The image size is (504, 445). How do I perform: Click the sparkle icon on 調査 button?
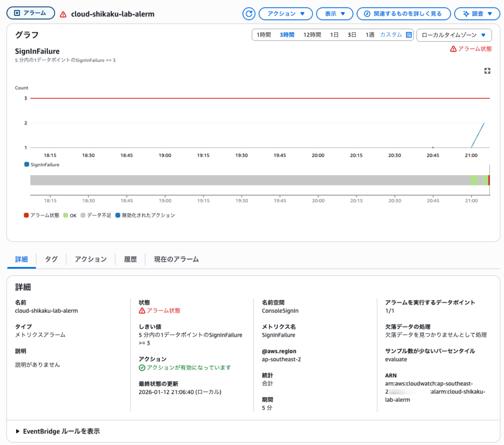(x=466, y=14)
